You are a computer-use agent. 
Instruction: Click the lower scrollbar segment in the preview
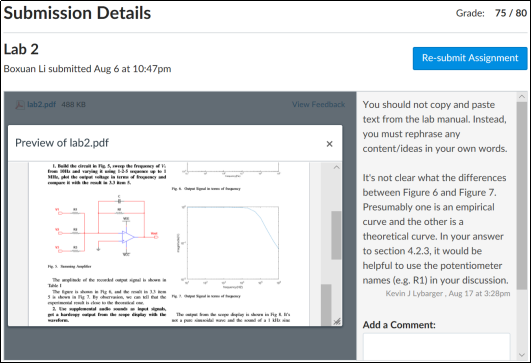pyautogui.click(x=326, y=305)
